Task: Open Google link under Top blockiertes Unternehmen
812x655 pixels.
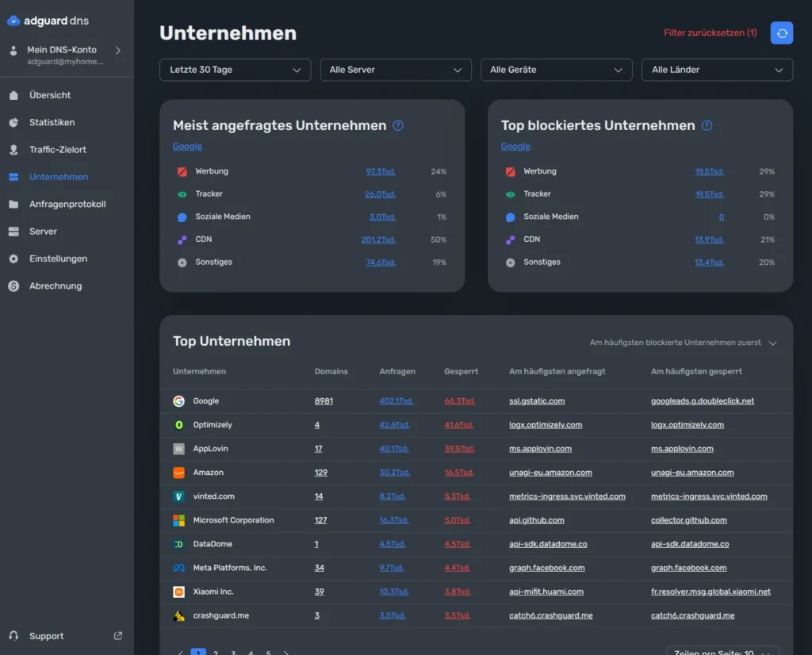Action: (515, 147)
